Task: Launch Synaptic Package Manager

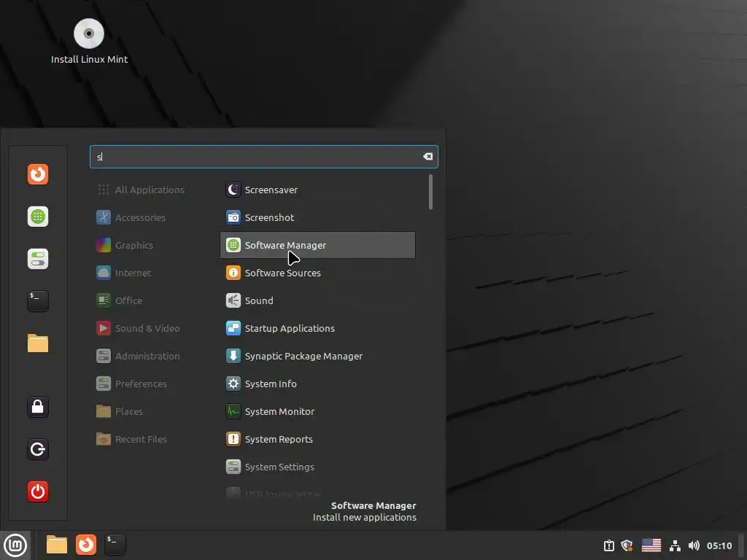Action: pos(318,356)
